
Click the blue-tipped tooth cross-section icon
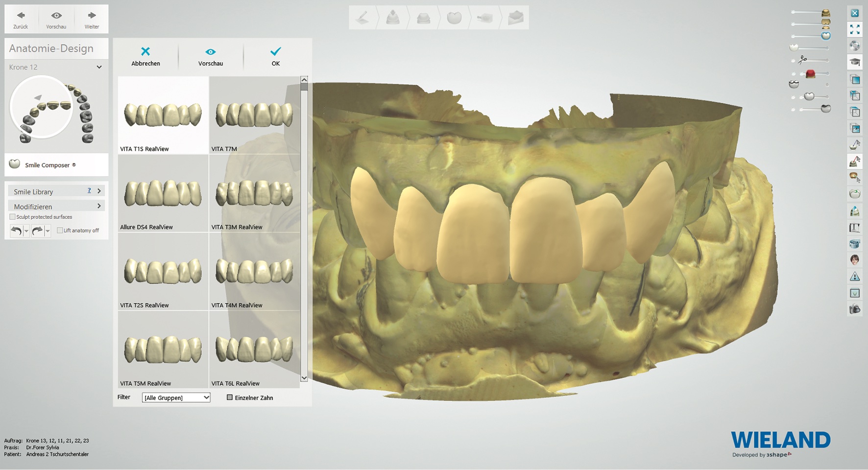point(855,211)
